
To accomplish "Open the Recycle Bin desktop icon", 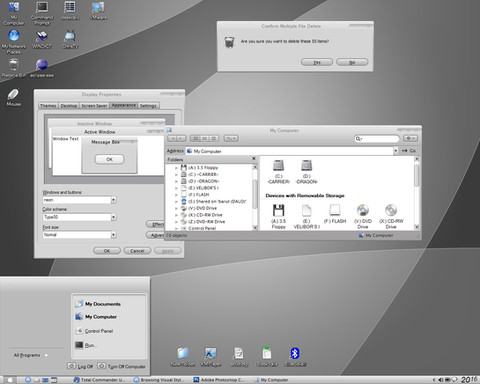I will (14, 68).
